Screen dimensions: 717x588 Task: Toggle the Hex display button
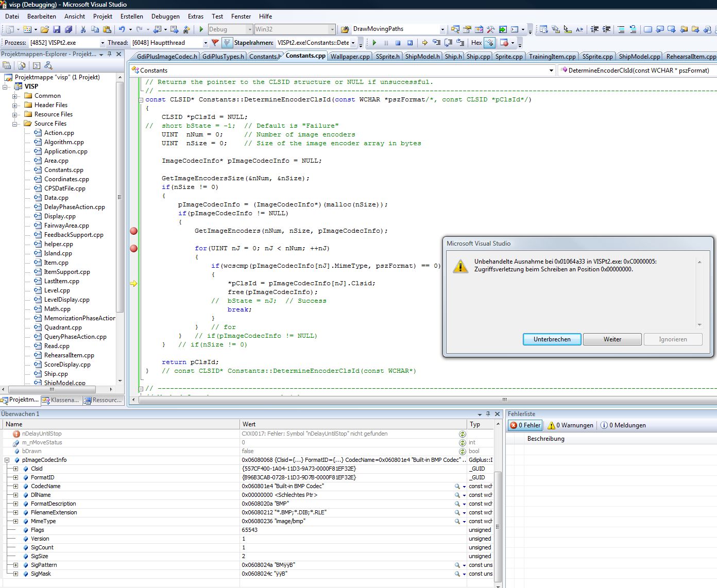[476, 43]
